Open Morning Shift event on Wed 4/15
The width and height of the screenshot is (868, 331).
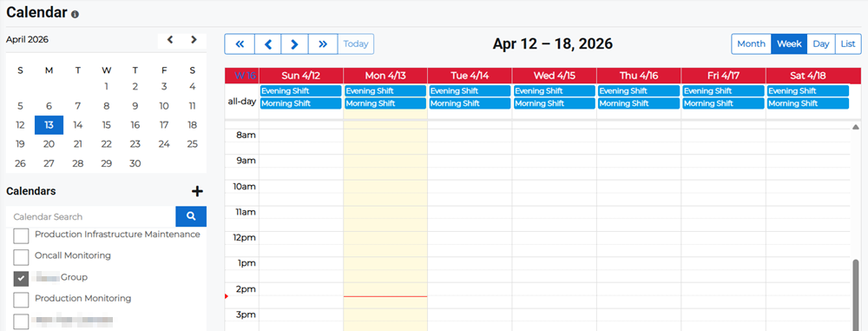(x=554, y=103)
